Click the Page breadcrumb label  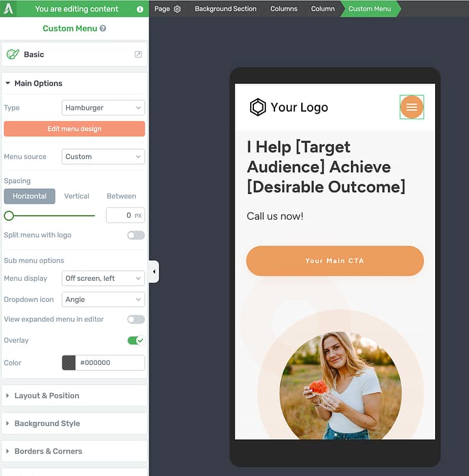162,9
